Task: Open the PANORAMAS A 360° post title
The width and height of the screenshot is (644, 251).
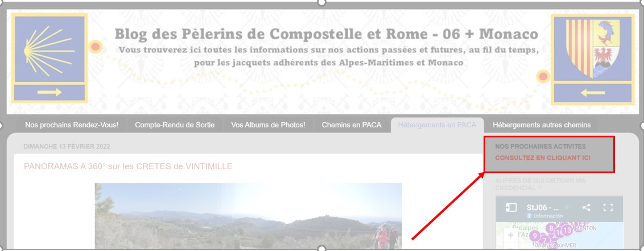Action: tap(128, 166)
